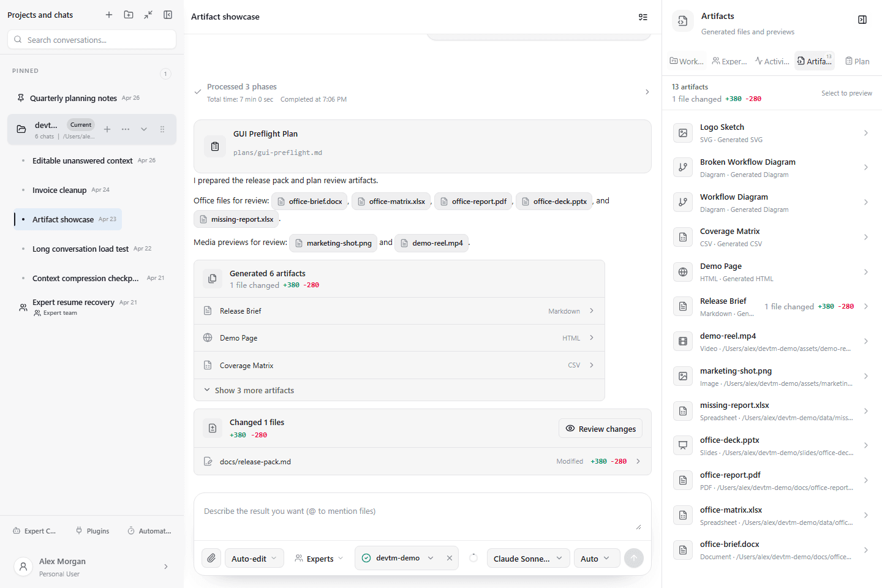Open Alex Morgan account menu
Viewport: 882px width, 588px height.
[92, 567]
